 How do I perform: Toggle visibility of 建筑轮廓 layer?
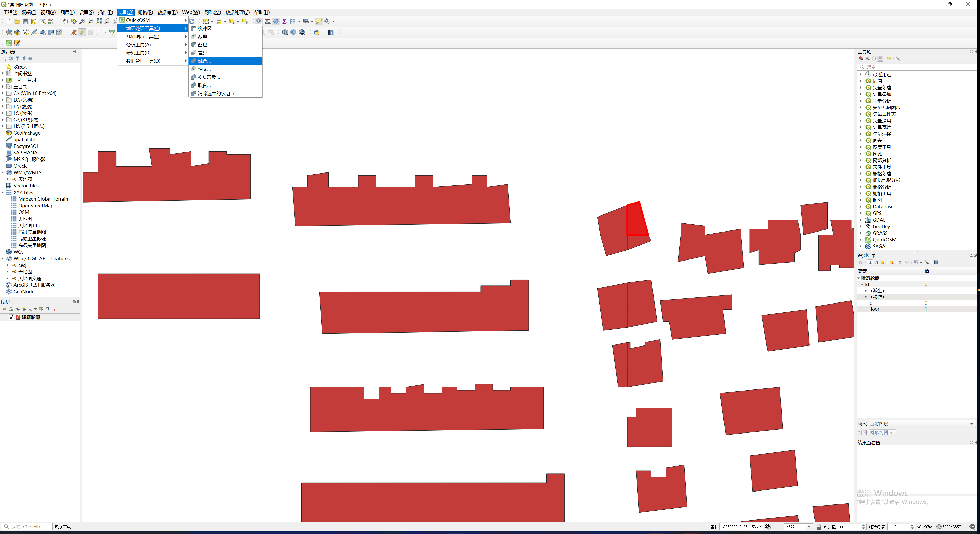point(11,317)
